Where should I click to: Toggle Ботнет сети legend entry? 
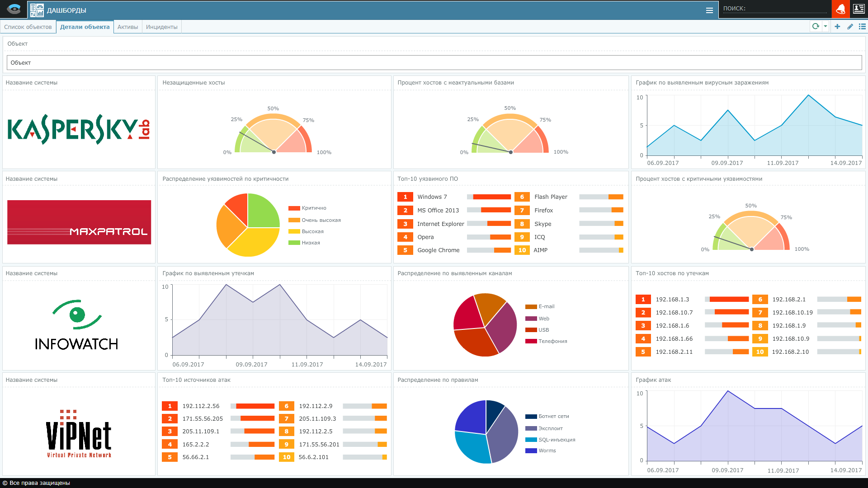553,417
